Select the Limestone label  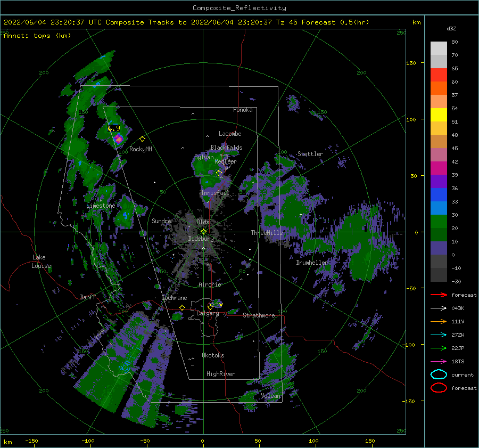pyautogui.click(x=101, y=206)
